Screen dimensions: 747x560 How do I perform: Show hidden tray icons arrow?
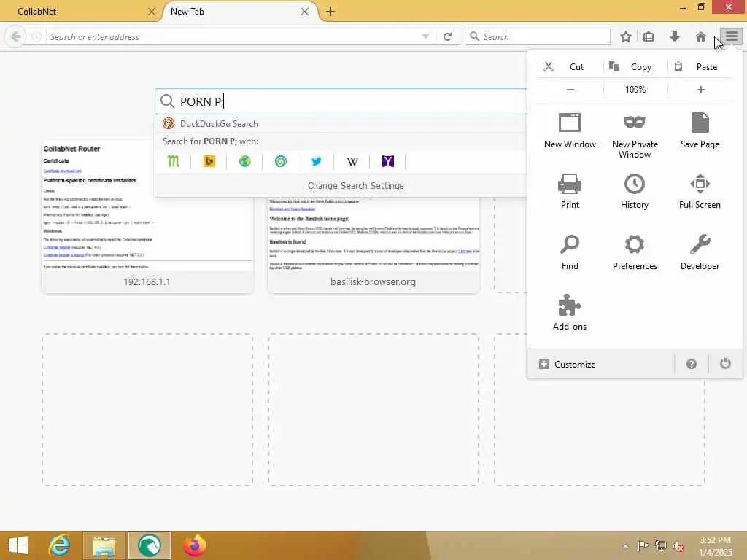point(625,546)
